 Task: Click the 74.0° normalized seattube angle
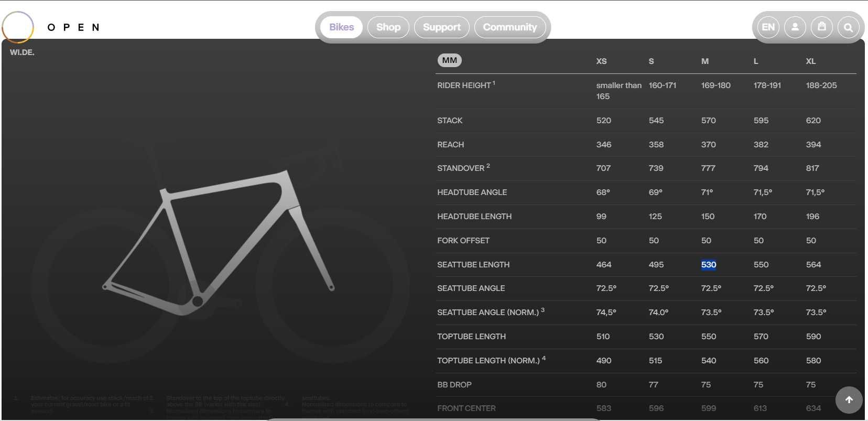coord(658,312)
